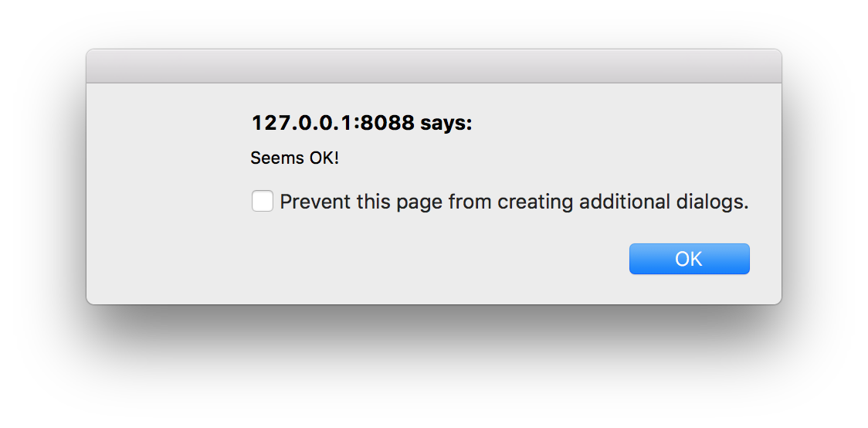Click the 'Seems OK!' message text
The height and width of the screenshot is (428, 868).
[x=295, y=158]
